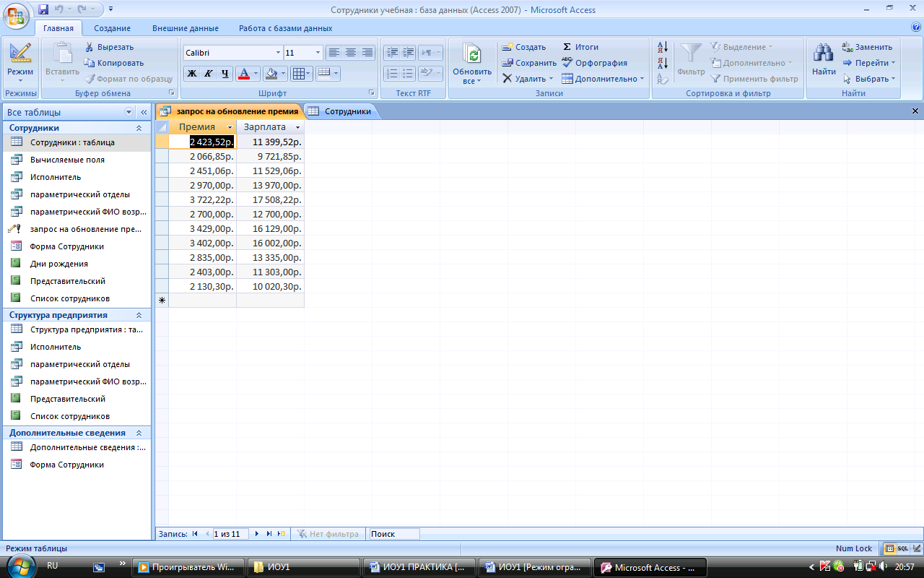Apply the red font color button
924x578 pixels.
pyautogui.click(x=243, y=73)
